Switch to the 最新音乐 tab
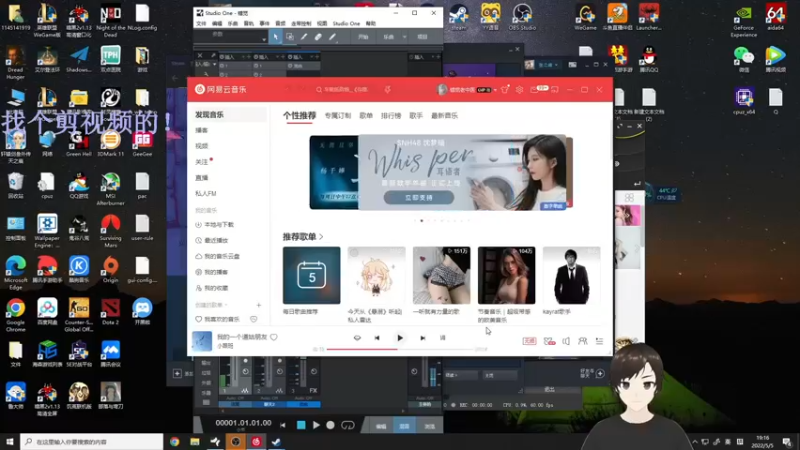 (444, 116)
